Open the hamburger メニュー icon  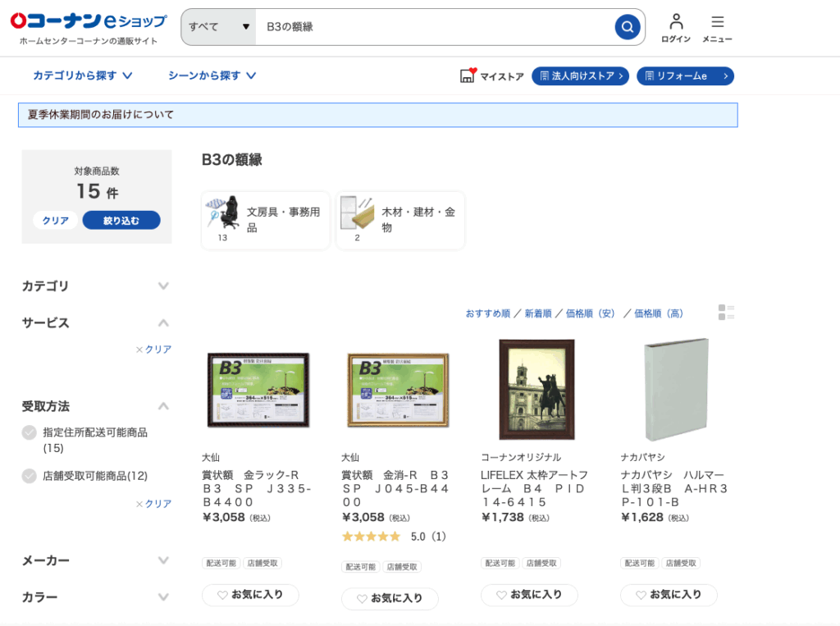coord(717,28)
